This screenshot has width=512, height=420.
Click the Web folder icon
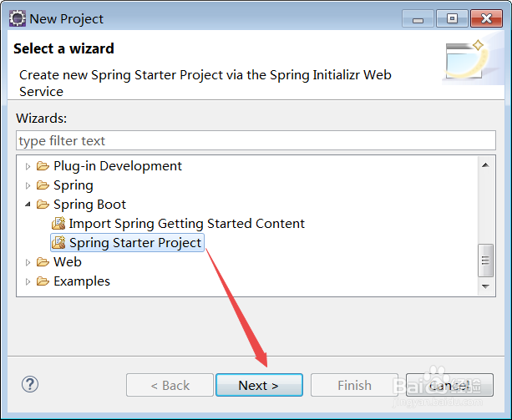click(x=43, y=262)
